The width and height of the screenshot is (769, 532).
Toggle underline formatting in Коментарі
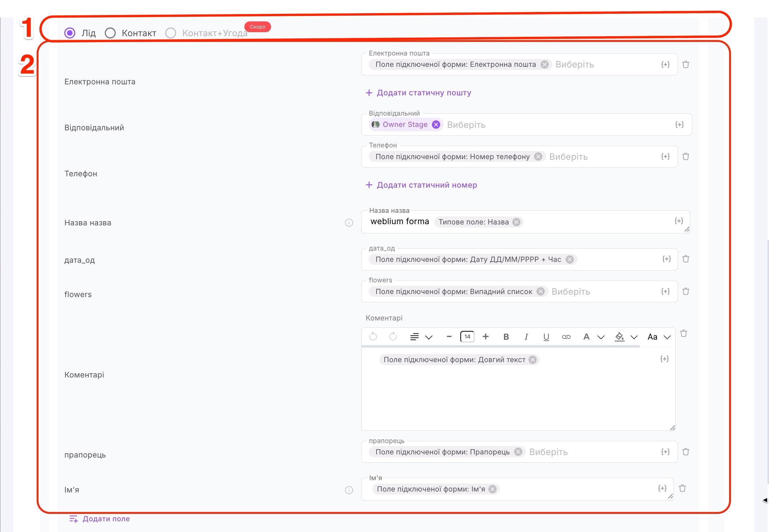pos(546,337)
